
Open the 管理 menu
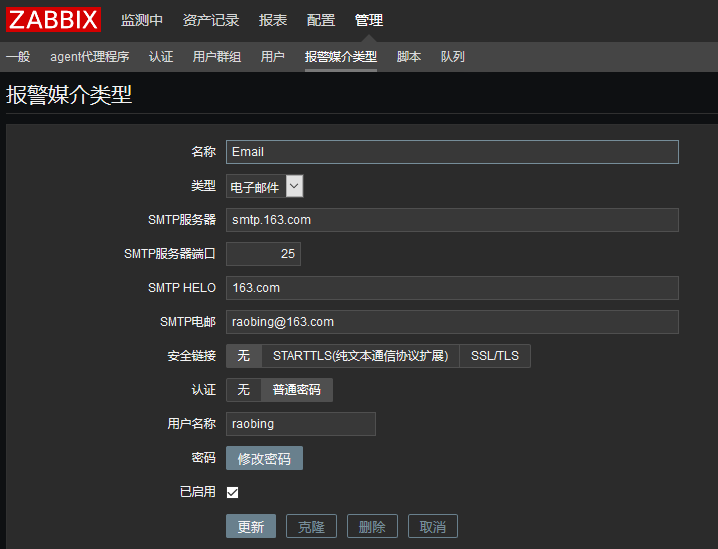369,20
